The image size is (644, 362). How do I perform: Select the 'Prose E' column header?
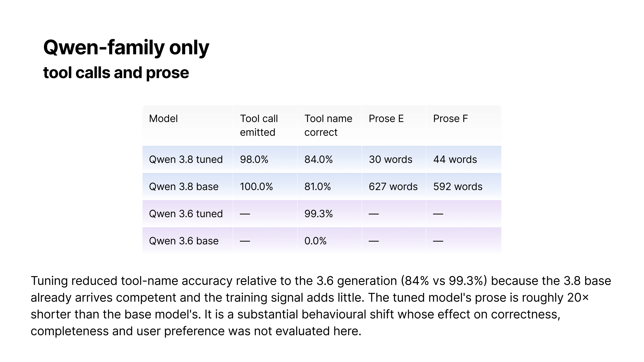tap(386, 119)
